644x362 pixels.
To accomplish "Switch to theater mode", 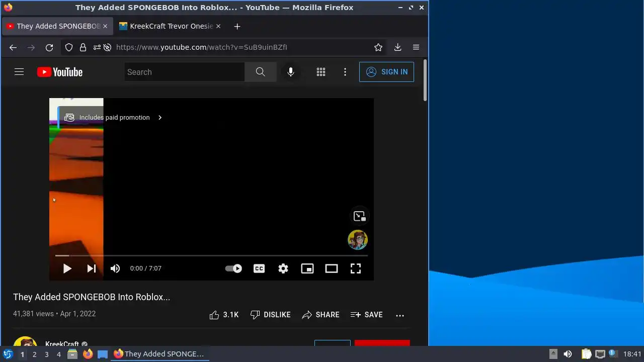I will pos(332,268).
